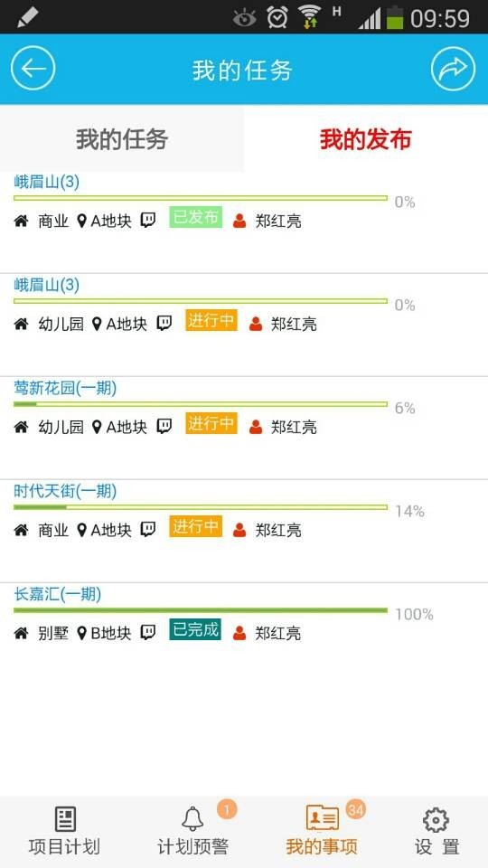
Task: Tap the 已完成 status badge
Action: pos(195,629)
